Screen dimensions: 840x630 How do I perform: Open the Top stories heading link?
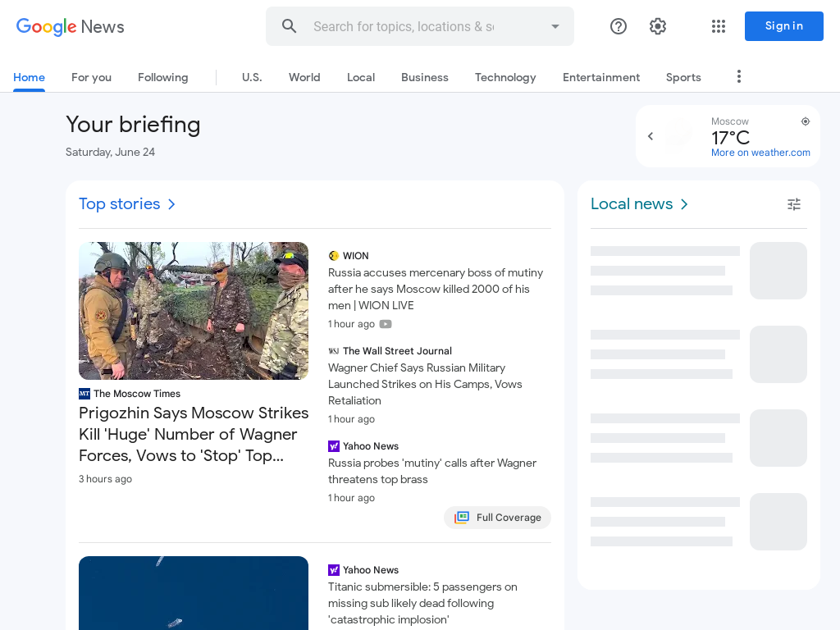tap(120, 204)
